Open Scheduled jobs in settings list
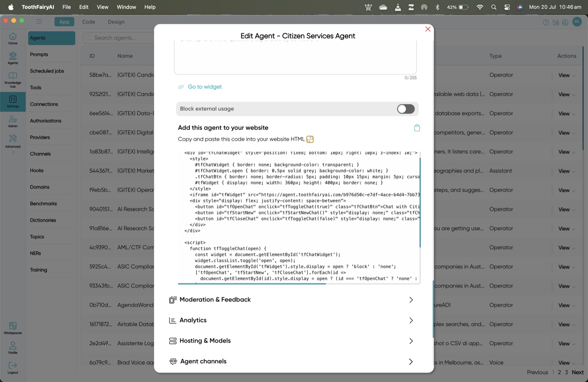 click(x=47, y=71)
